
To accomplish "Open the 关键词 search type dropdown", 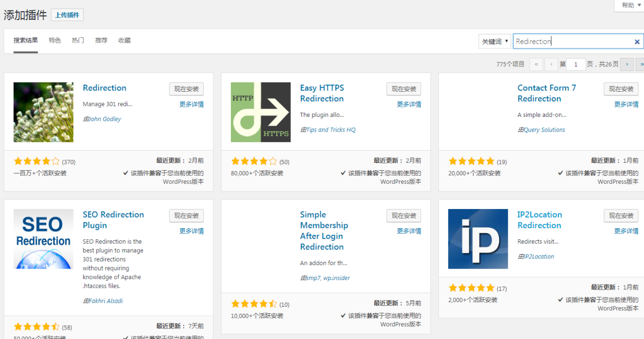I will [x=494, y=42].
